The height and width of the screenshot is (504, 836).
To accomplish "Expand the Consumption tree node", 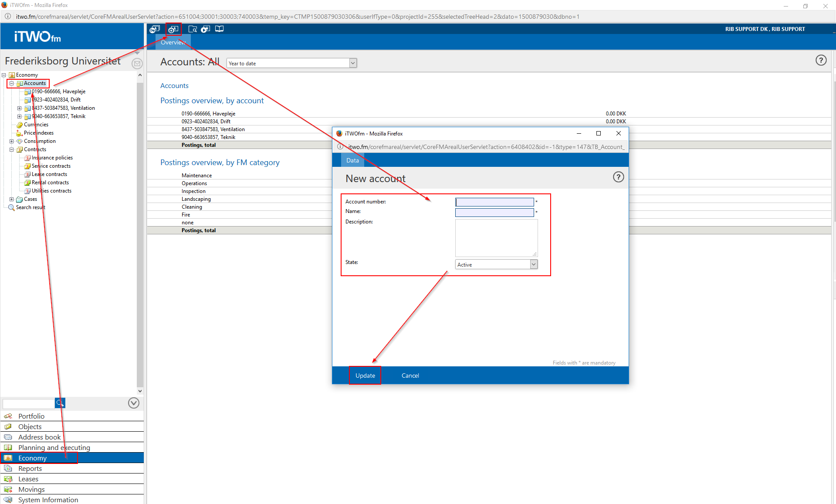I will pyautogui.click(x=12, y=141).
